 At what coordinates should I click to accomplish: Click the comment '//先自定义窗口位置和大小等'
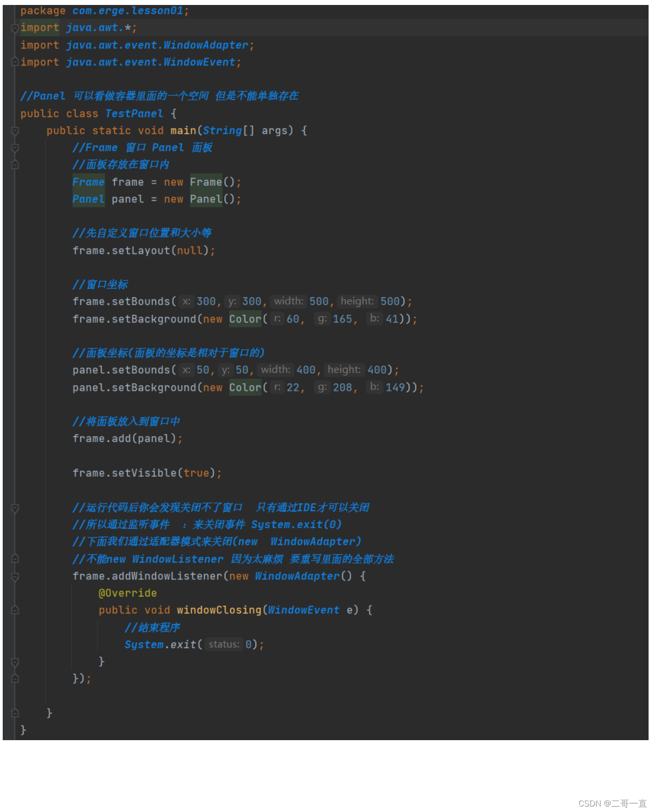pos(142,233)
